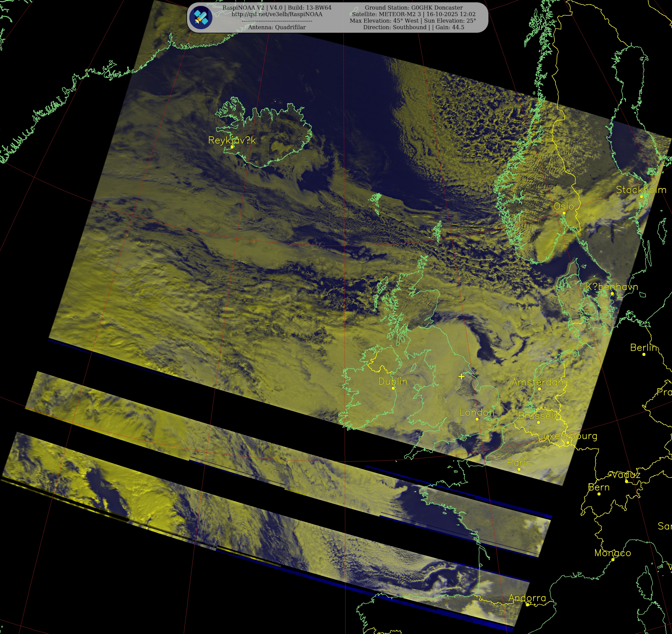This screenshot has height=634, width=672.
Task: Click the Reykjavik city dot marker
Action: [x=232, y=147]
